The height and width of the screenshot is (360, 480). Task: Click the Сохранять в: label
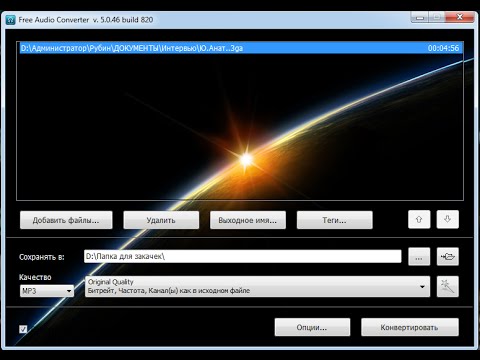point(42,257)
